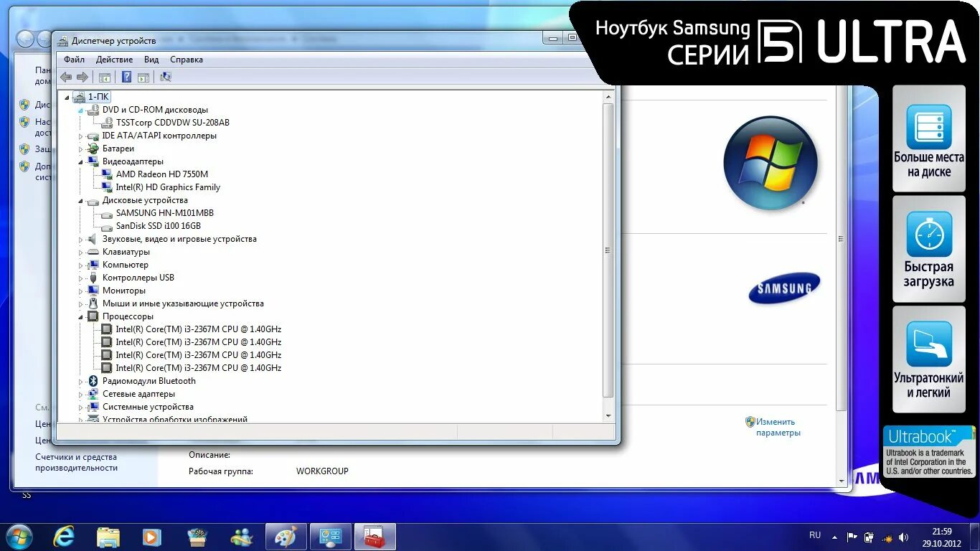Screen dimensions: 980x551
Task: Select the first Intel Core i3-2367M processor entry
Action: point(199,329)
